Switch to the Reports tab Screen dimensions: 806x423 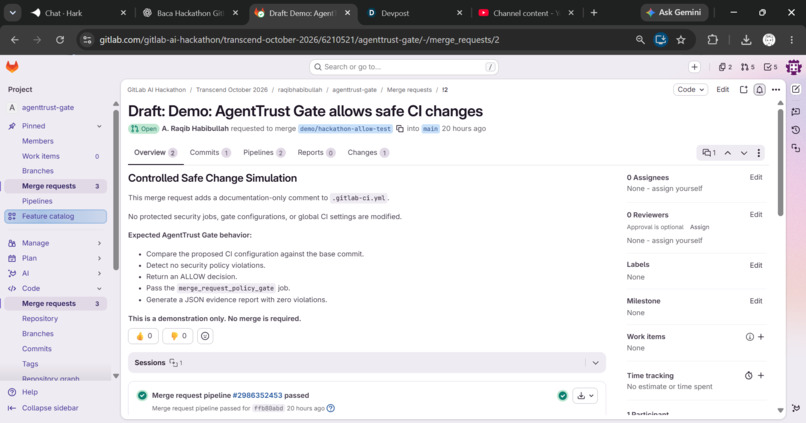[x=316, y=153]
